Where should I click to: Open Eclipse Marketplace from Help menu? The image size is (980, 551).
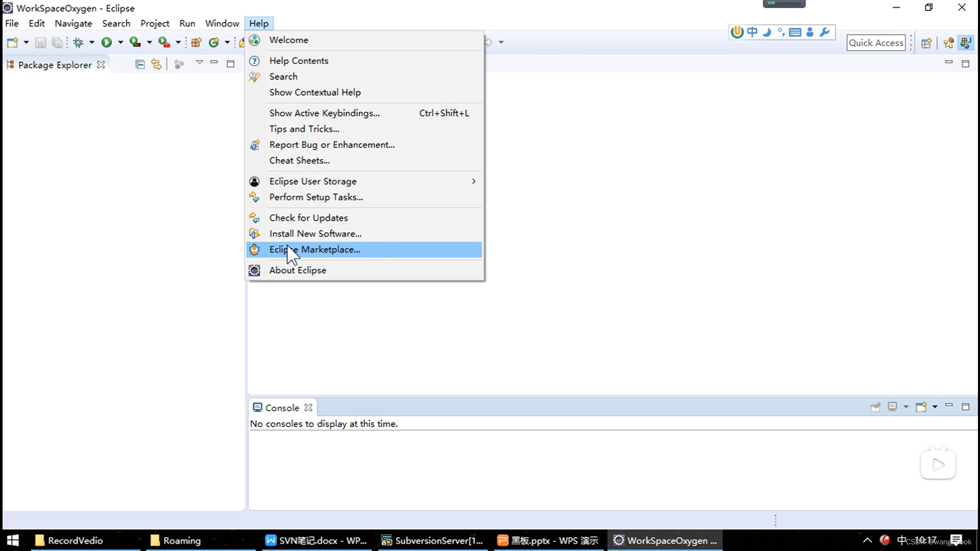tap(364, 249)
